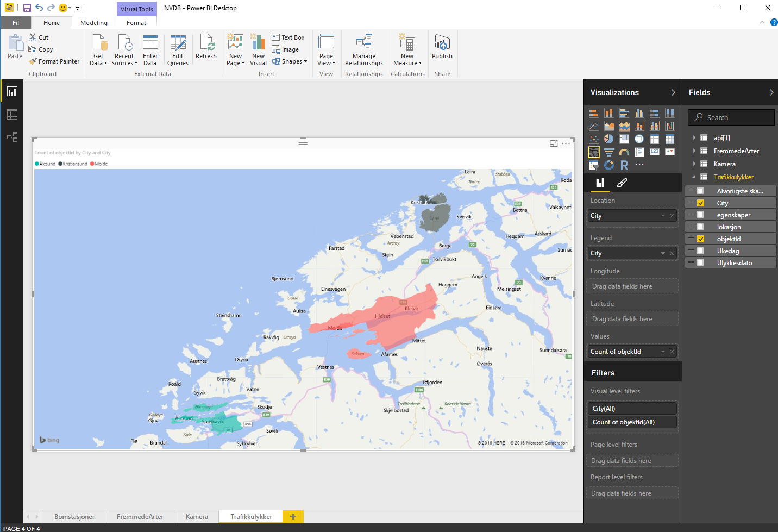The image size is (778, 532).
Task: Collapse the Visualizations pane
Action: (x=673, y=92)
